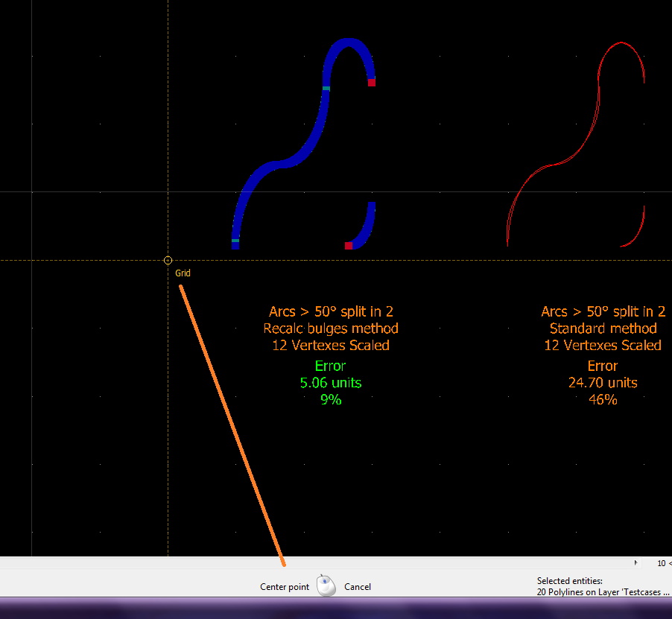Select the red endpoint marker atop blue curve
The height and width of the screenshot is (619, 672).
[x=372, y=83]
